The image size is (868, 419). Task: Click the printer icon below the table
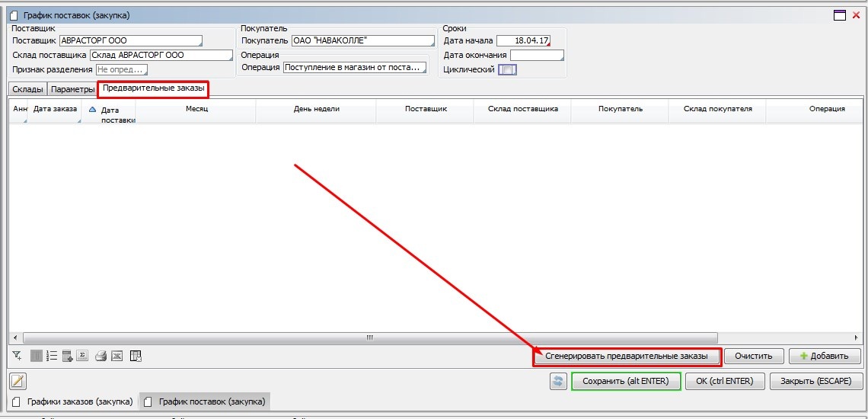(x=100, y=356)
